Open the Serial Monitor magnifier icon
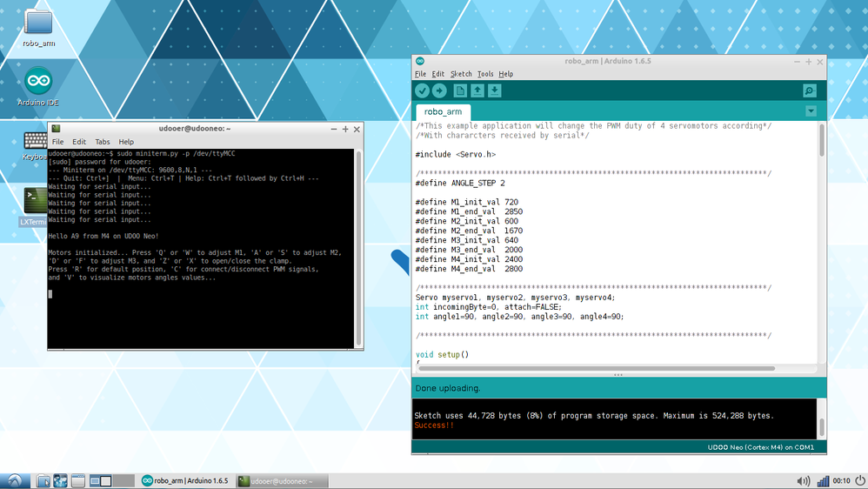 (x=810, y=90)
